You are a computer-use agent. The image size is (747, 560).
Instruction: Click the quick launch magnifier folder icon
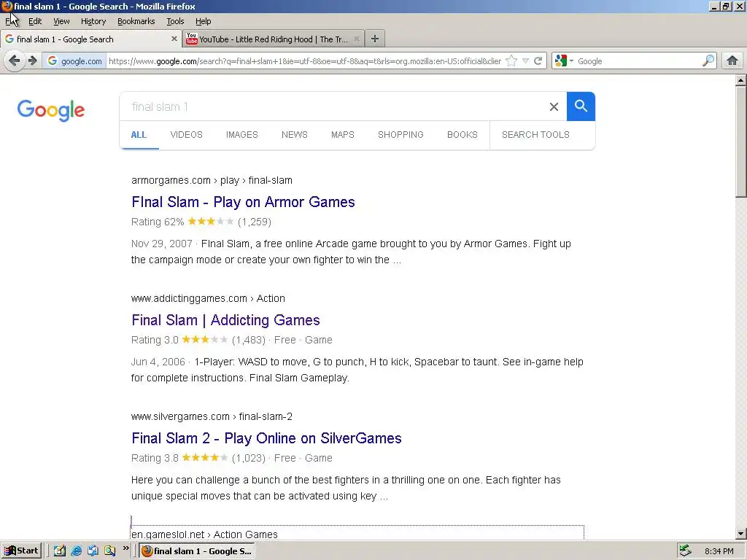[109, 551]
